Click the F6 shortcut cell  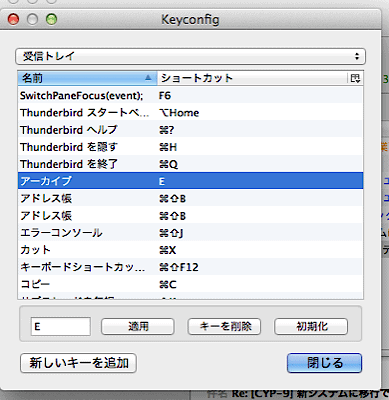(x=165, y=96)
